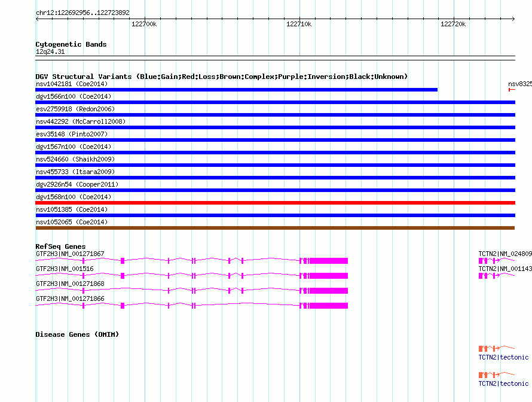
Task: Open variant nsv442292 (McCarroll2008) label
Action: coord(81,121)
